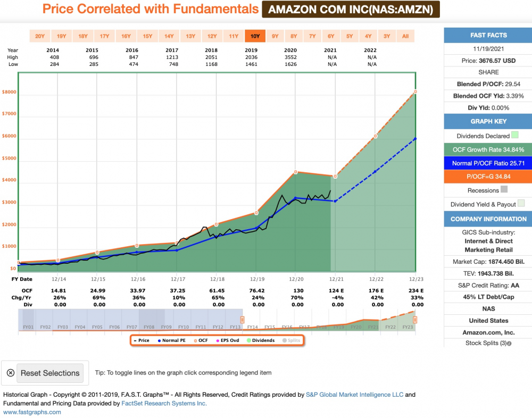This screenshot has height=418, width=532.
Task: Select the 16Y time range tab
Action: [126, 36]
